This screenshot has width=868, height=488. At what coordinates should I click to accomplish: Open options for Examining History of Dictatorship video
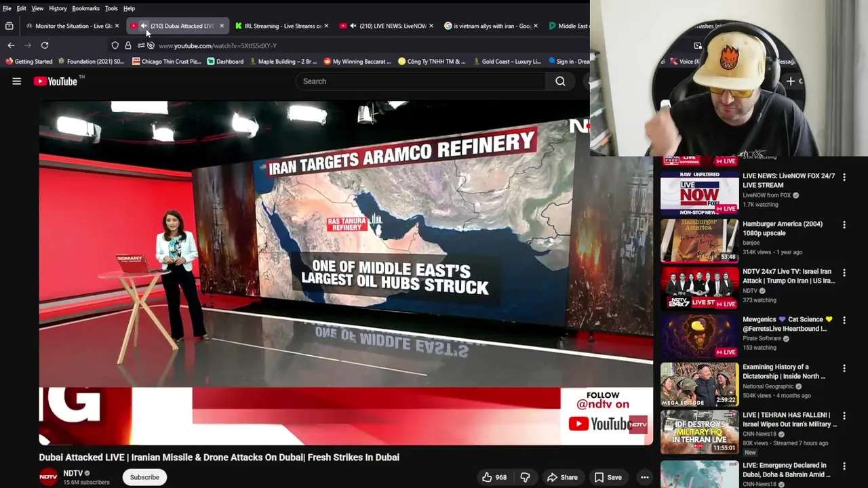844,369
